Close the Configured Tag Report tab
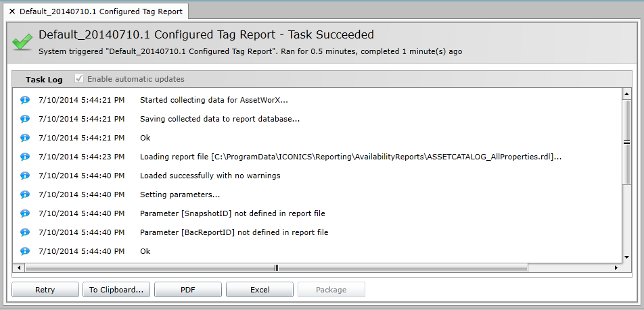The height and width of the screenshot is (310, 644). point(11,11)
